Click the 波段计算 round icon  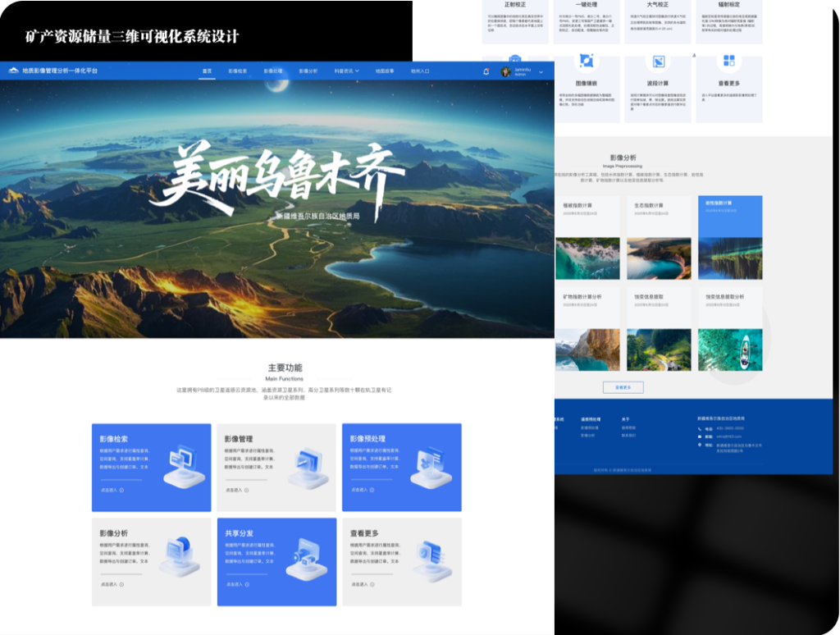(x=658, y=62)
